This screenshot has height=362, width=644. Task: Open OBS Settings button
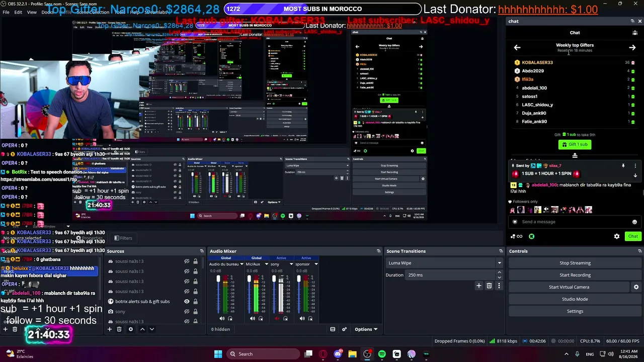[x=575, y=311]
